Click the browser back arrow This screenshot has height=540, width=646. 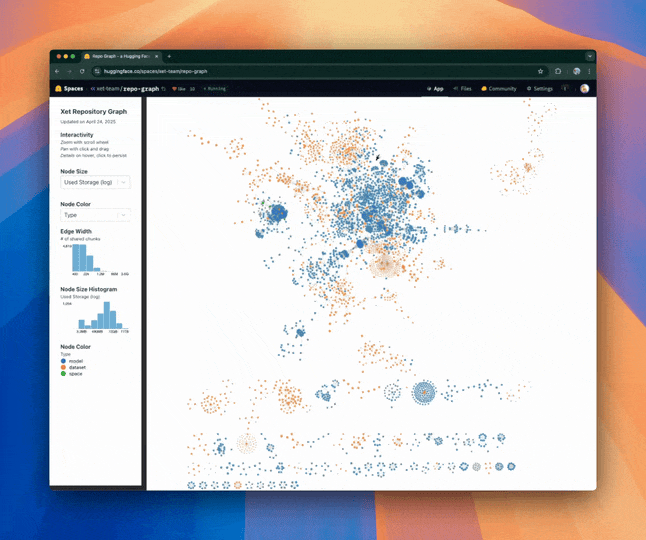point(57,72)
